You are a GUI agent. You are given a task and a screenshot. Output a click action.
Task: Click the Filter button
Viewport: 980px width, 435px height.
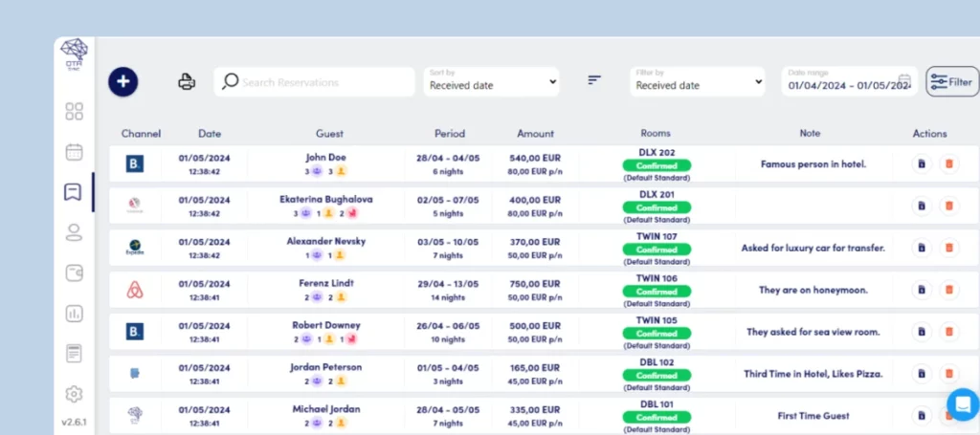click(952, 82)
